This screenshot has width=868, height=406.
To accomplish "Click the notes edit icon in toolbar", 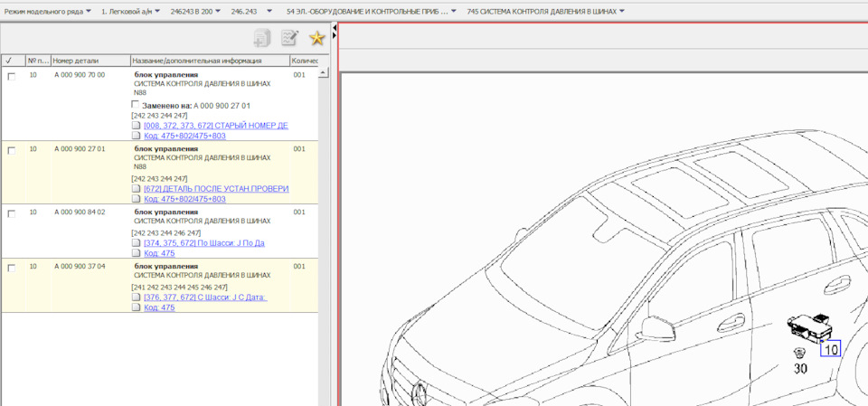I will [289, 38].
